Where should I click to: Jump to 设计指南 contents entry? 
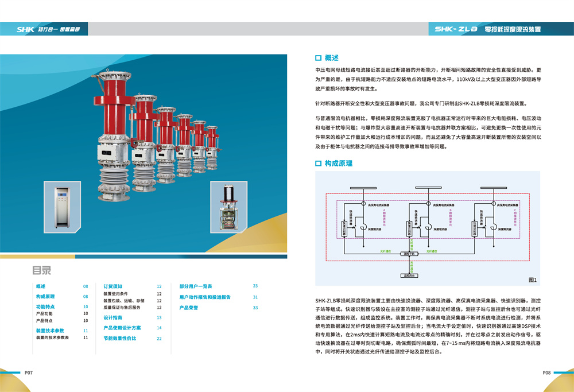113,317
